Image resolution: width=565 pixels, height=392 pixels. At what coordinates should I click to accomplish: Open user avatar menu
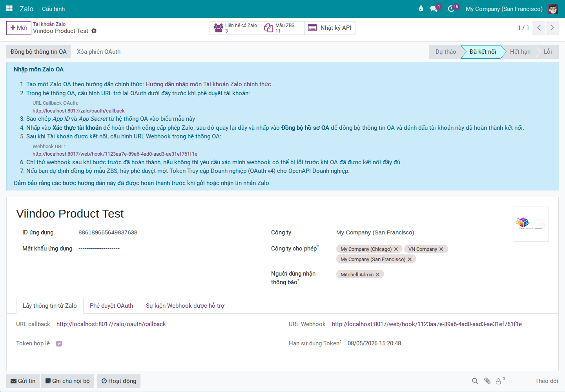(x=553, y=9)
